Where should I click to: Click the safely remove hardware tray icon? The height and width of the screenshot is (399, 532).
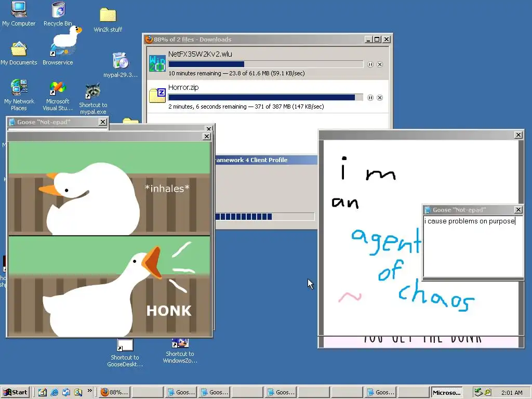(478, 392)
